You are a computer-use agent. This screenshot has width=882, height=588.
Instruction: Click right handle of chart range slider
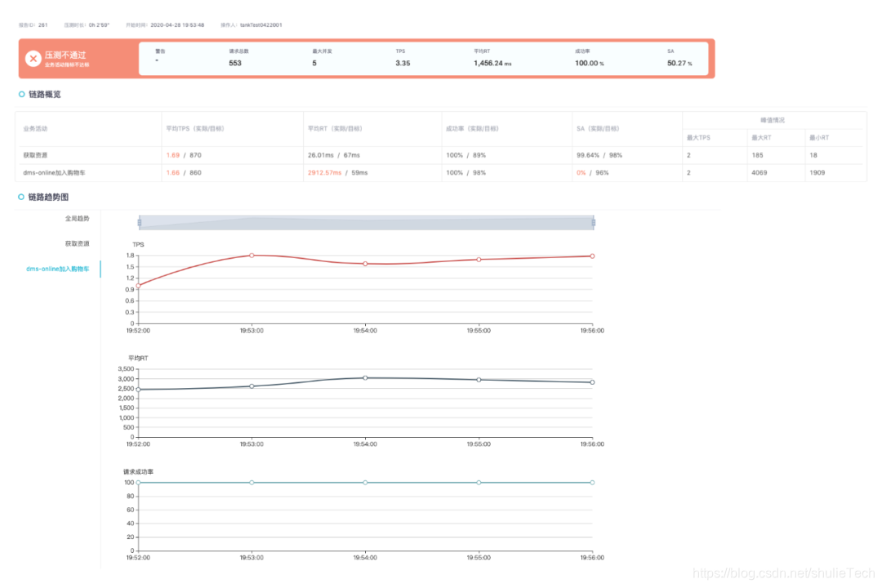594,222
